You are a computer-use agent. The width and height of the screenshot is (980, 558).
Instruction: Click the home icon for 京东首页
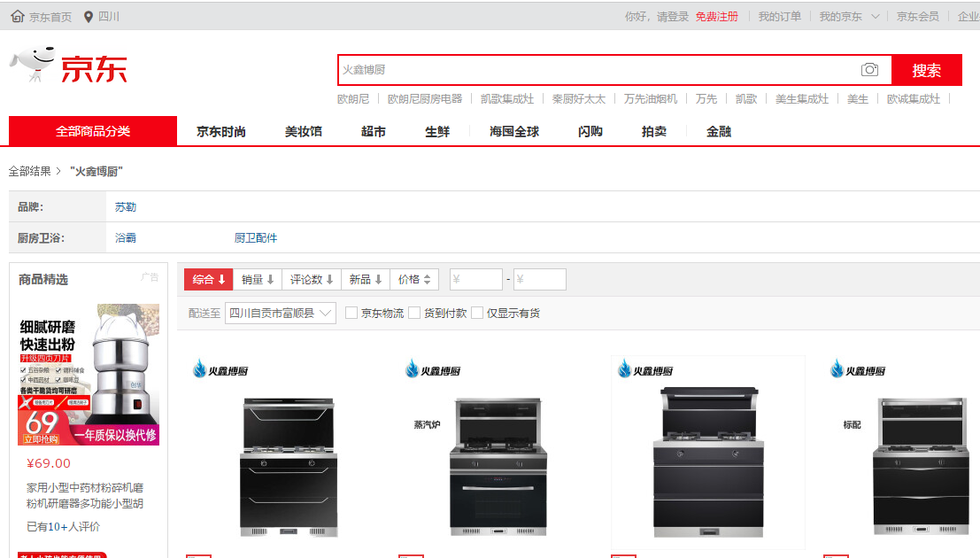click(x=18, y=17)
